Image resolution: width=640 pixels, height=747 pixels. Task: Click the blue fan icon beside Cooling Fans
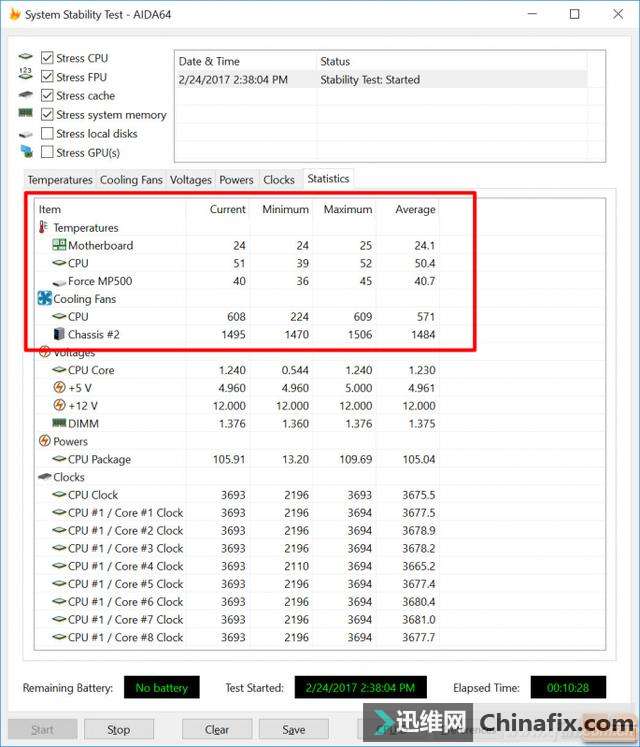44,298
